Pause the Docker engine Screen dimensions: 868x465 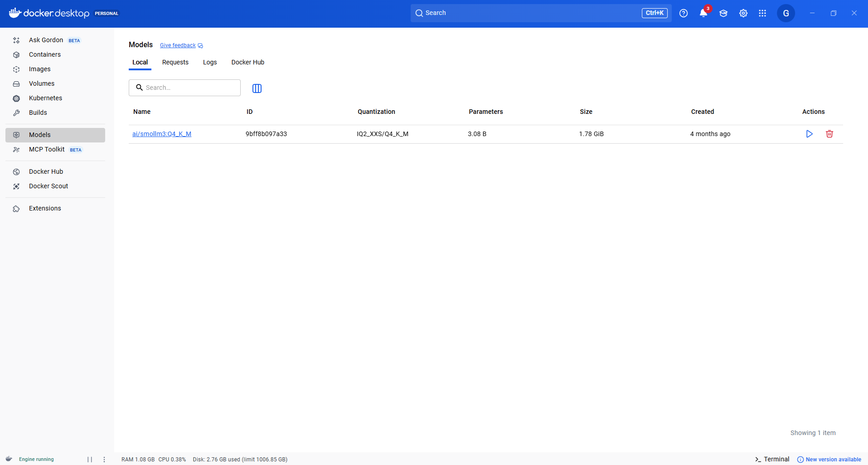tap(90, 460)
